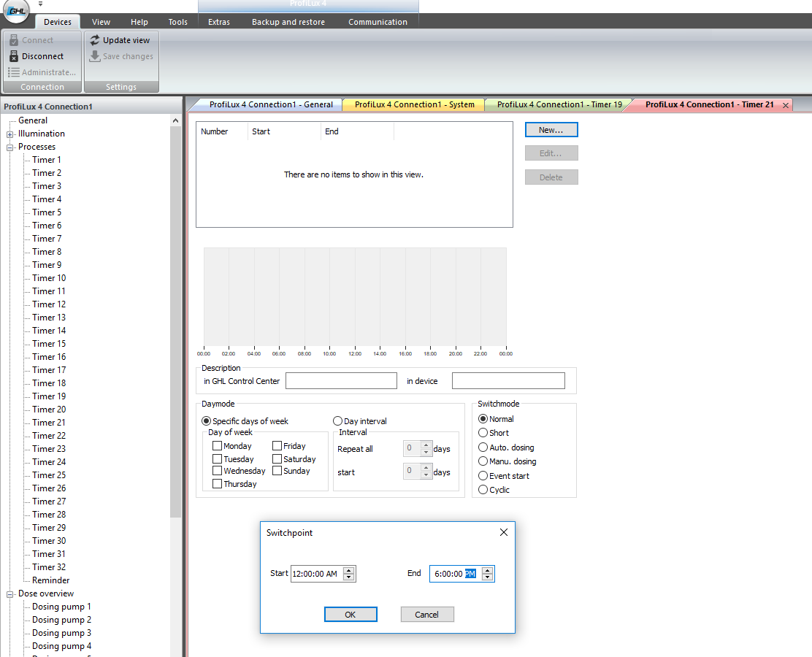Click the New... button
The height and width of the screenshot is (657, 812).
click(x=551, y=130)
